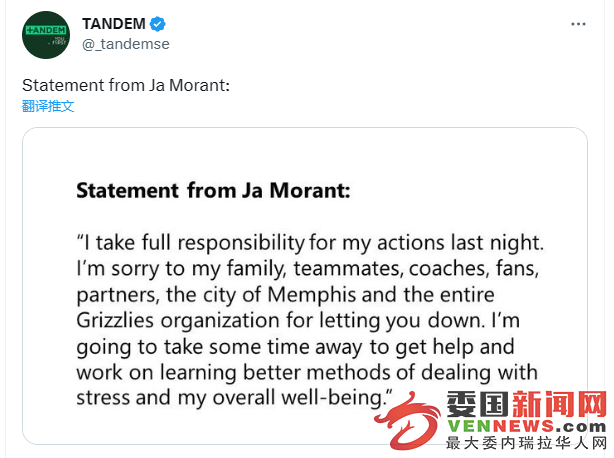Click the word responsibility in the statement
The width and height of the screenshot is (614, 458).
coord(241,243)
